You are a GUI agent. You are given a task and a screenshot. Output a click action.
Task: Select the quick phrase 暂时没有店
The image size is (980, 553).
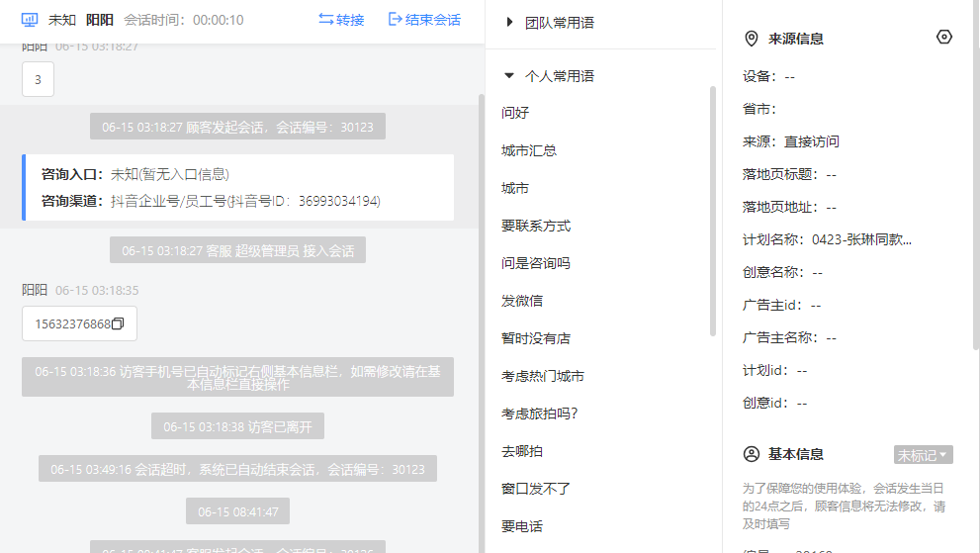click(536, 337)
